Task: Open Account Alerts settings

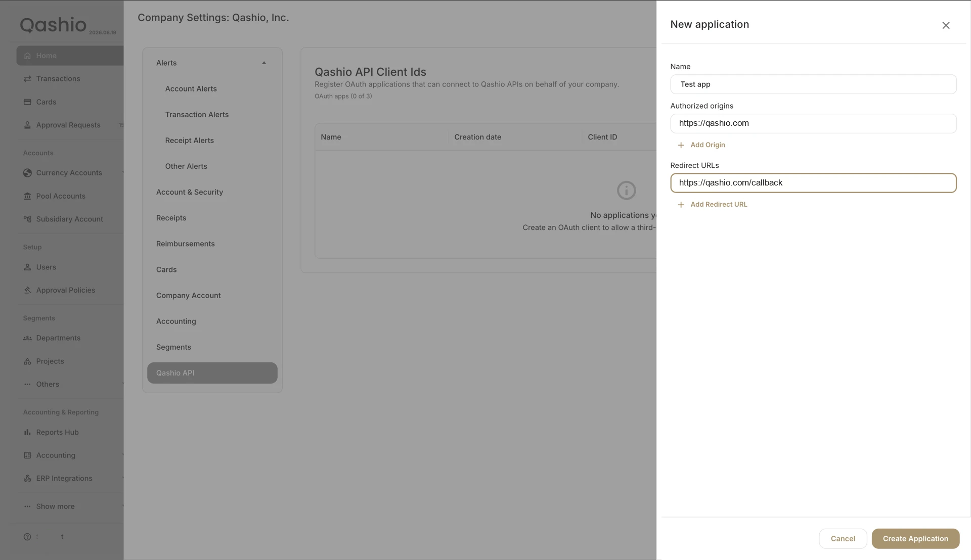Action: tap(191, 89)
